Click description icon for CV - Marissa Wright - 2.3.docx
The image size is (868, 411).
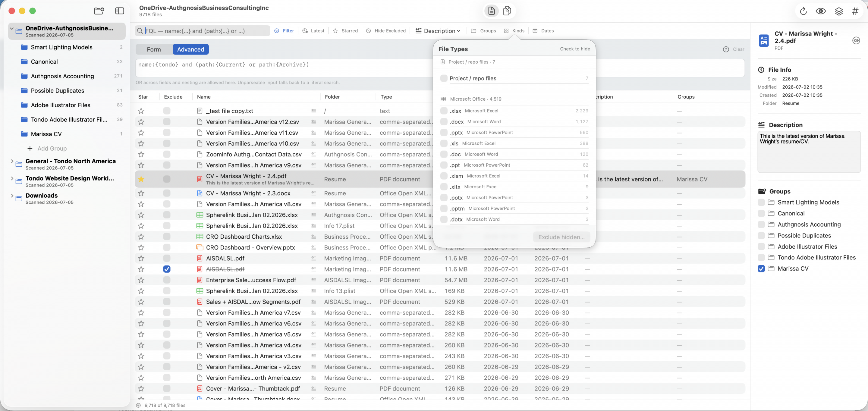[313, 193]
